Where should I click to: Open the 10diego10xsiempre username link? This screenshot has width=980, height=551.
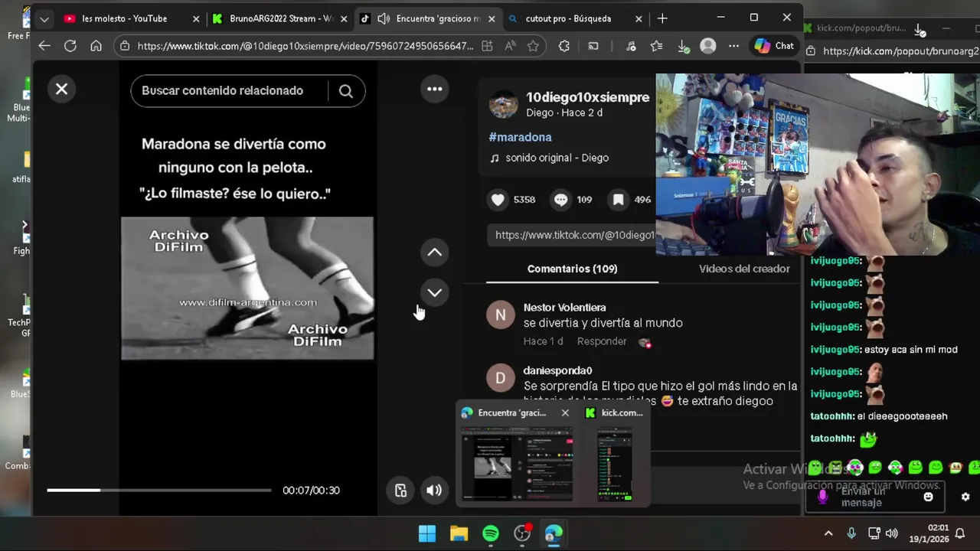coord(587,97)
